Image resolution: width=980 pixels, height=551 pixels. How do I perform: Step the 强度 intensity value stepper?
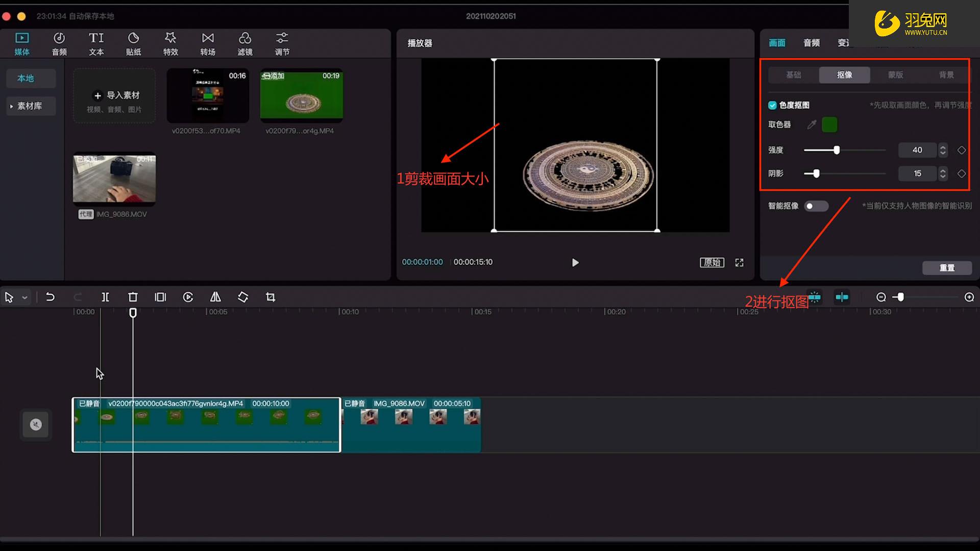pyautogui.click(x=943, y=150)
